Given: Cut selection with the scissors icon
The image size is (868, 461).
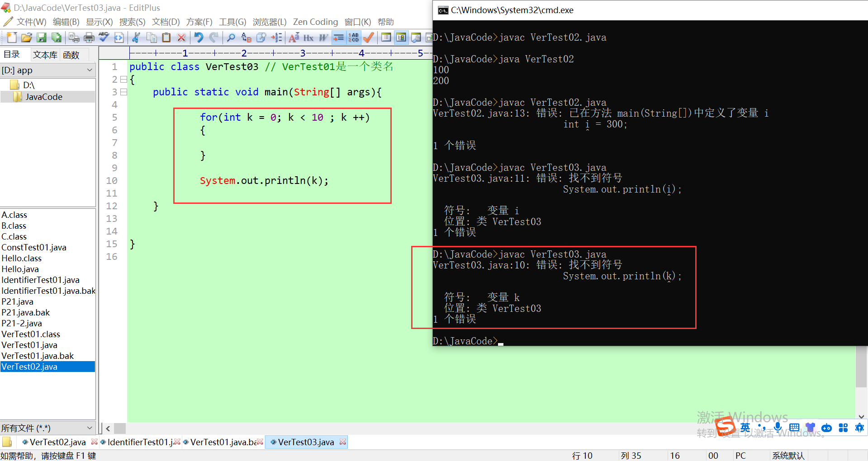Looking at the screenshot, I should coord(136,38).
